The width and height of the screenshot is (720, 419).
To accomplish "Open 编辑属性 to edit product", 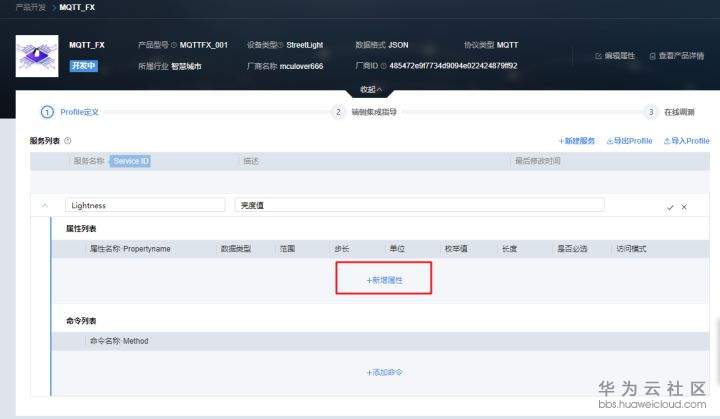I will click(615, 56).
